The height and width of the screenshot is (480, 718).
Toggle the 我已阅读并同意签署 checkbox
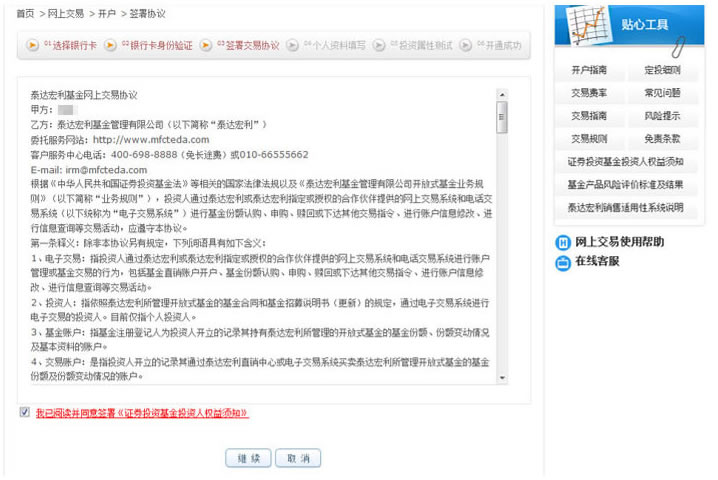[x=25, y=412]
